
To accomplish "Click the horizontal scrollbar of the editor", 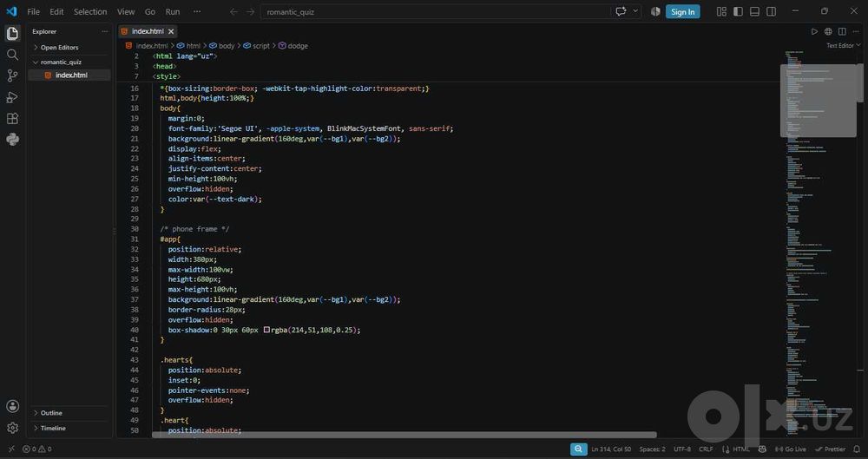I will coord(404,436).
